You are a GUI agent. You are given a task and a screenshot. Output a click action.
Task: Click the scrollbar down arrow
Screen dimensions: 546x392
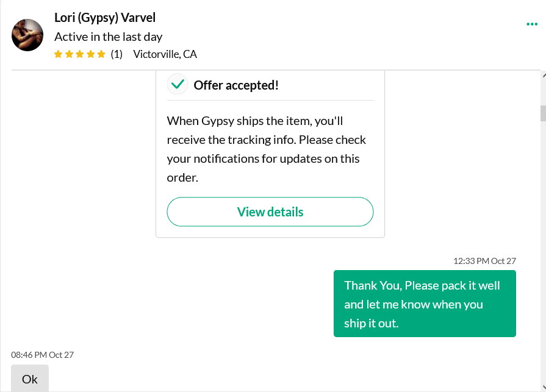point(544,387)
